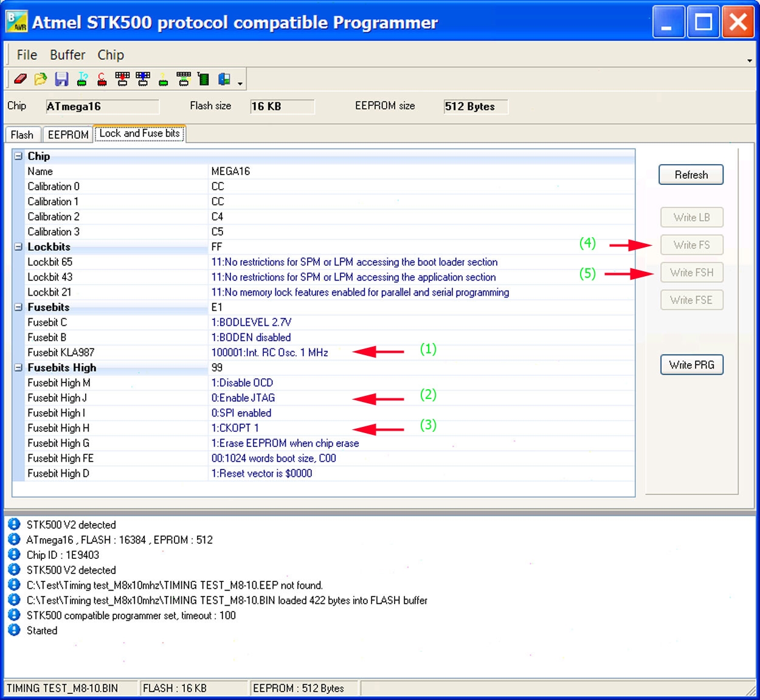The image size is (760, 700).
Task: Collapse the Chip section in the tree
Action: click(18, 156)
